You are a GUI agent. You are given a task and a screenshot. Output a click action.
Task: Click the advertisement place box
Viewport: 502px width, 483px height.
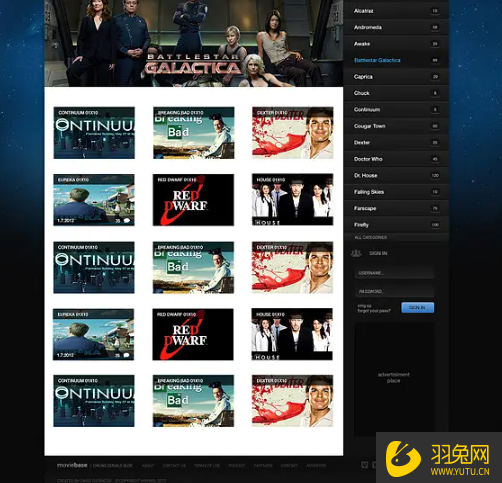click(394, 378)
